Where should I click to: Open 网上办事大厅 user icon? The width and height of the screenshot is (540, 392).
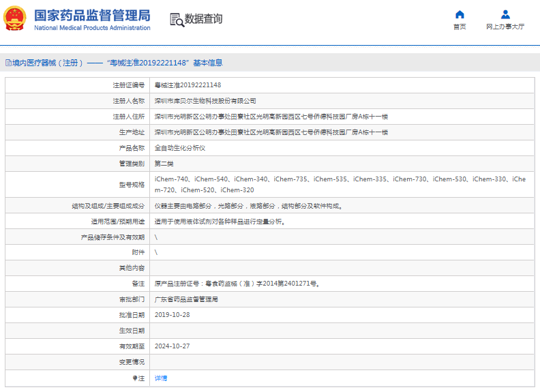click(x=505, y=14)
